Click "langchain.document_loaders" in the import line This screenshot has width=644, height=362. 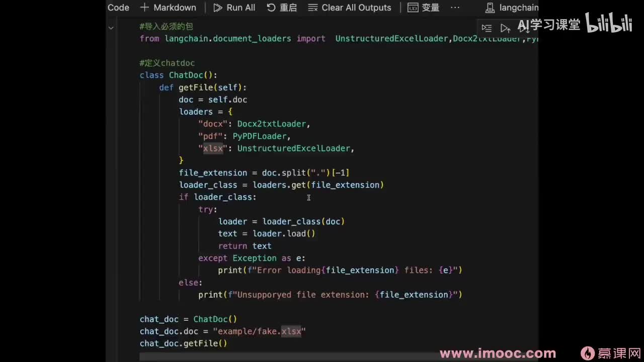pyautogui.click(x=228, y=39)
